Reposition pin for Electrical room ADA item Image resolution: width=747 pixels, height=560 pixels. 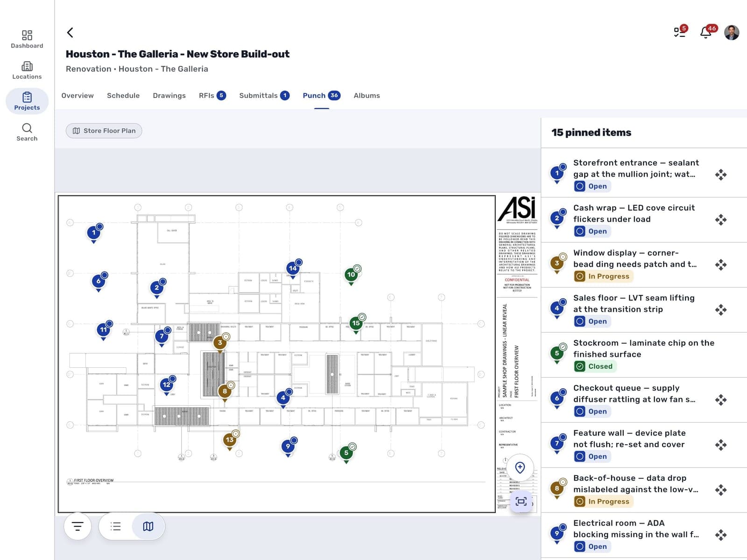[721, 535]
